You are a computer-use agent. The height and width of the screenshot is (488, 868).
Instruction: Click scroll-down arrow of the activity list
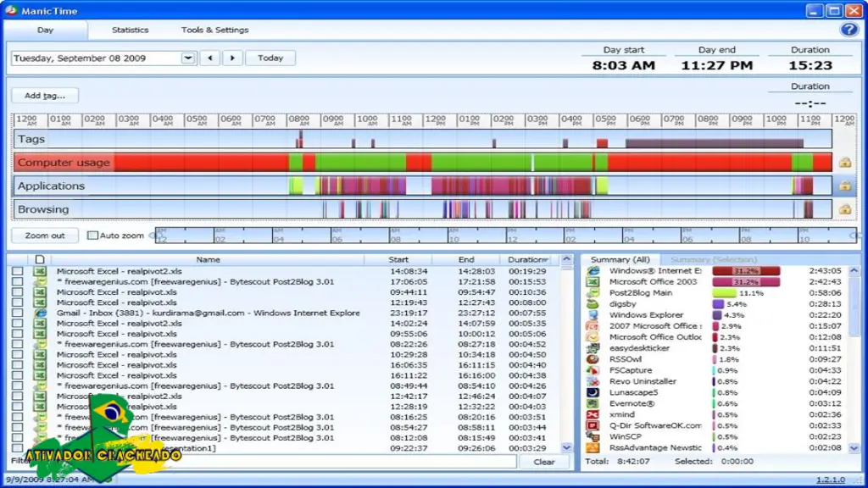coord(566,447)
